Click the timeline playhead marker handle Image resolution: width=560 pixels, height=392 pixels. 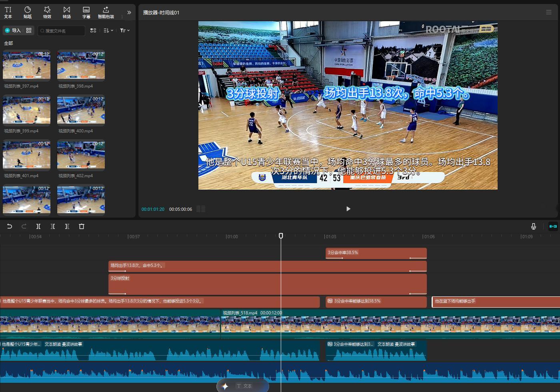281,236
